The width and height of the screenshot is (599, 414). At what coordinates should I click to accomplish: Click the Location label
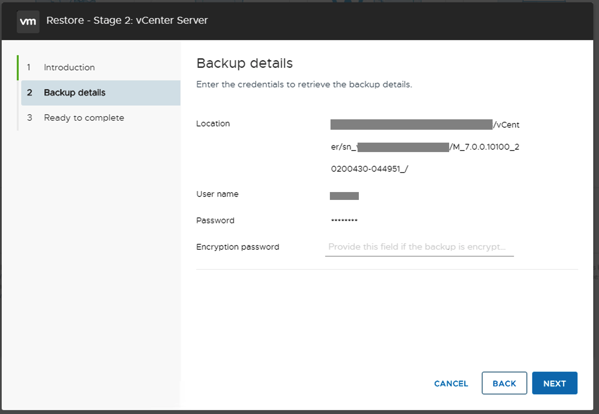pyautogui.click(x=213, y=124)
